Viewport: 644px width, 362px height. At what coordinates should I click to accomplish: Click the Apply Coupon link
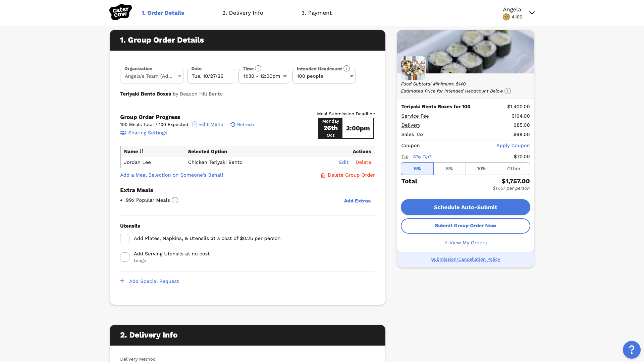513,145
